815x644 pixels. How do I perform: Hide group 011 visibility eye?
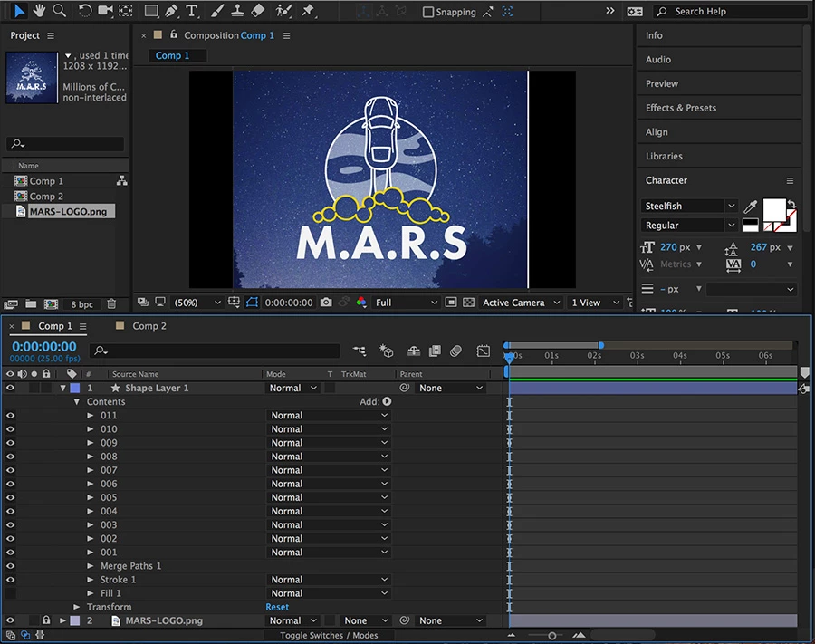(x=10, y=416)
